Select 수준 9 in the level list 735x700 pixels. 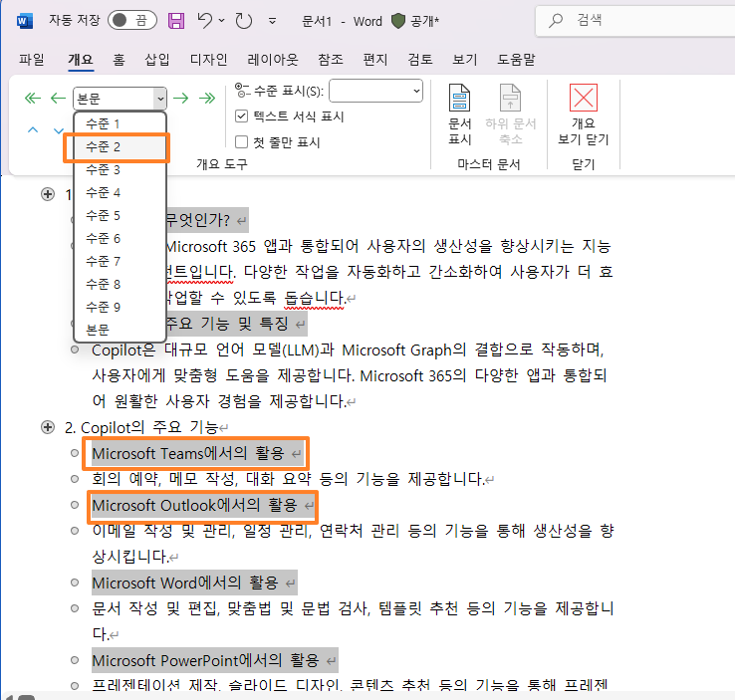coord(120,307)
